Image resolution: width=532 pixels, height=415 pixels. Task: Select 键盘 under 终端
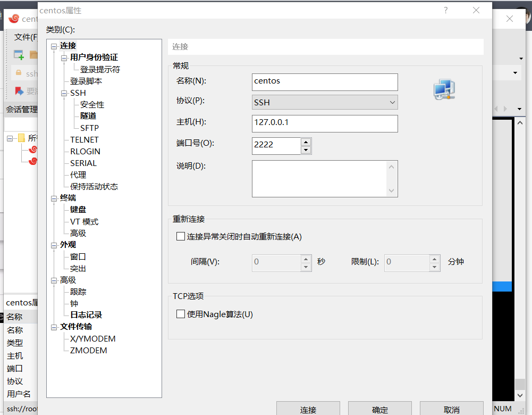pyautogui.click(x=78, y=210)
